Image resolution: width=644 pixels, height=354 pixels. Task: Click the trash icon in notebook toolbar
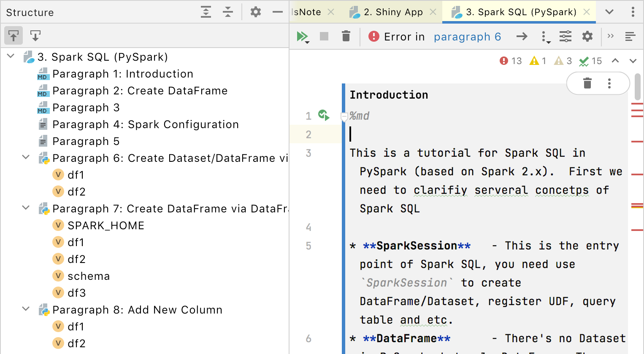(x=346, y=37)
